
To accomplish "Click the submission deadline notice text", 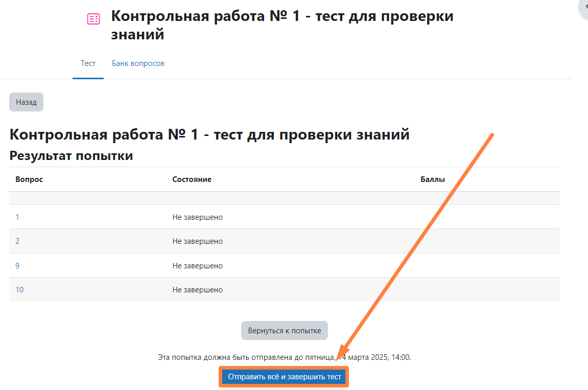I will [284, 357].
